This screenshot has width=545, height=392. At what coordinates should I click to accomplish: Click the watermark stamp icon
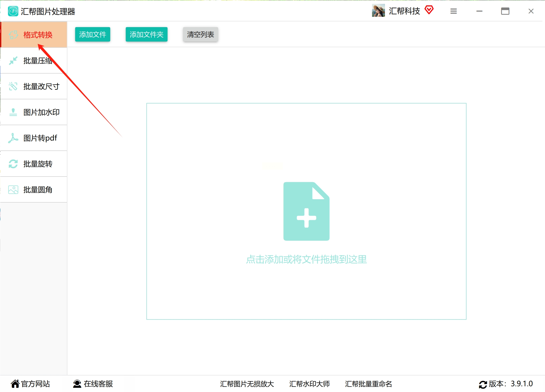13,112
